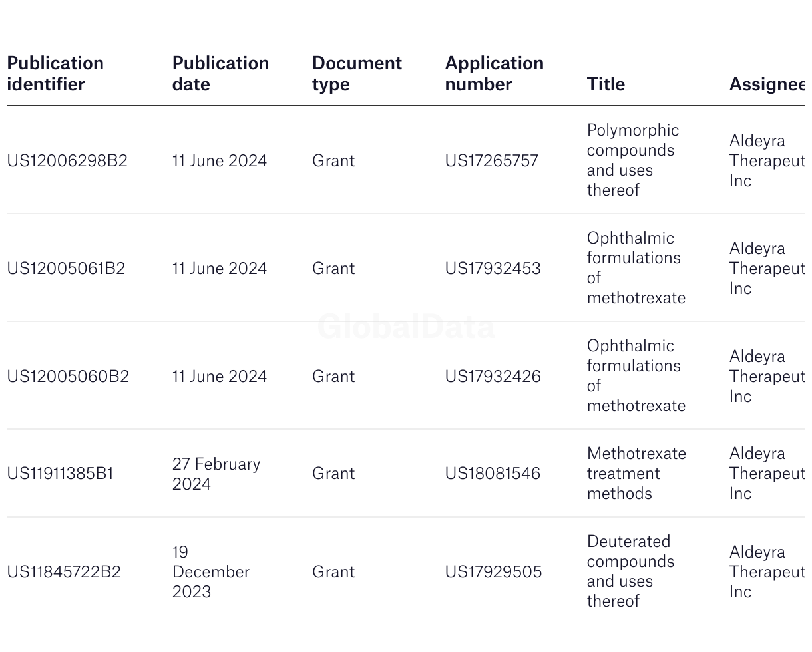Screen dimensions: 812x652
Task: Open publication US11911385B1
Action: click(61, 474)
